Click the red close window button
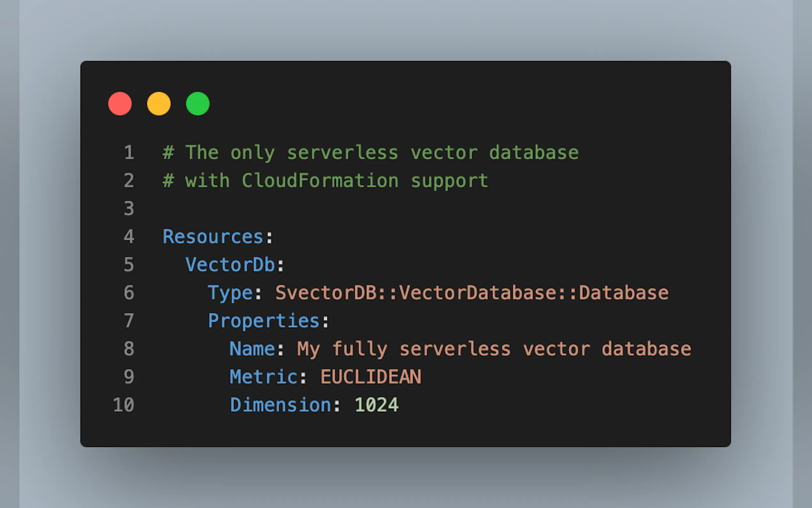812x508 pixels. point(120,103)
